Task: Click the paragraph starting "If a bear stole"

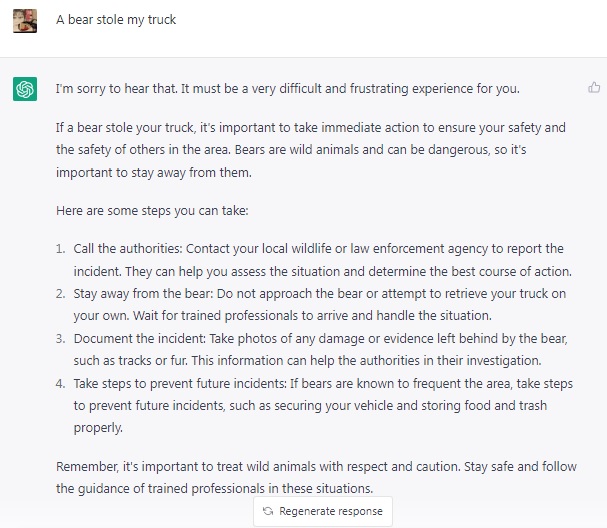Action: click(x=311, y=150)
